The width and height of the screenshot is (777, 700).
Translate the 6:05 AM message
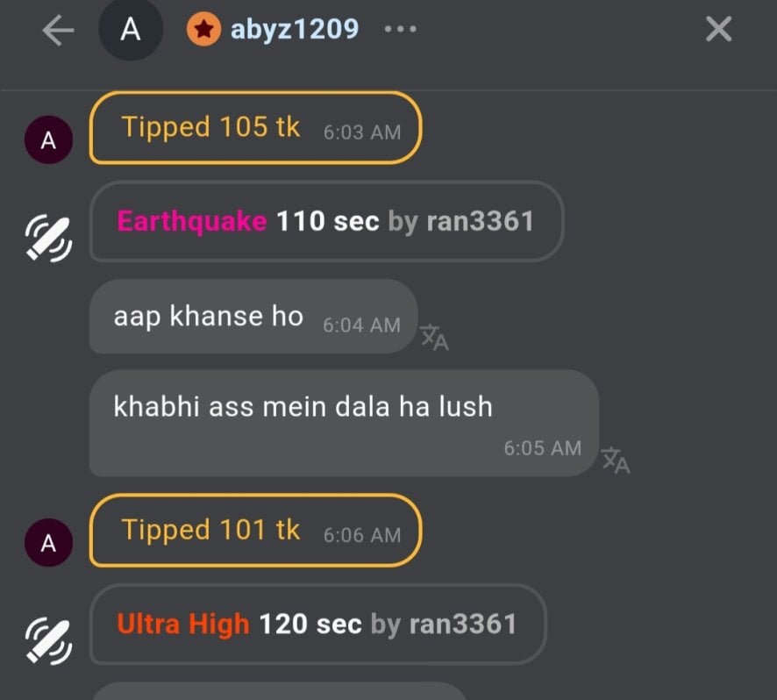[x=616, y=461]
